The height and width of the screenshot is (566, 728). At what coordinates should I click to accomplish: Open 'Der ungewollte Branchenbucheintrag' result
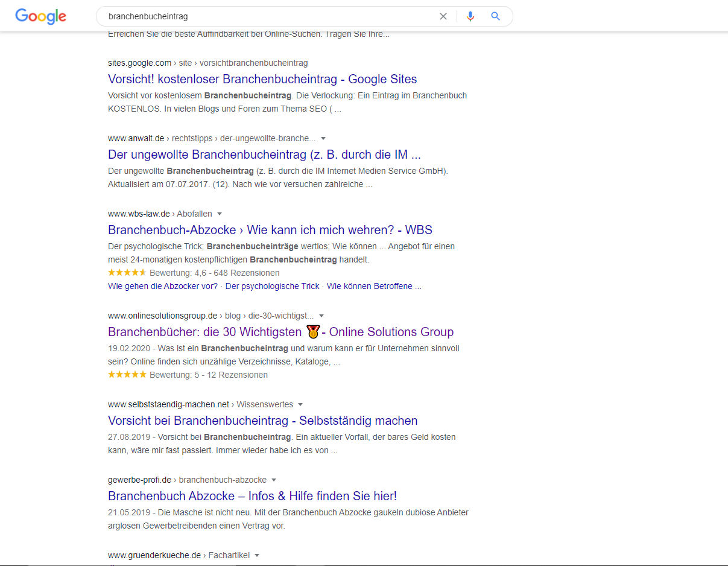click(264, 154)
